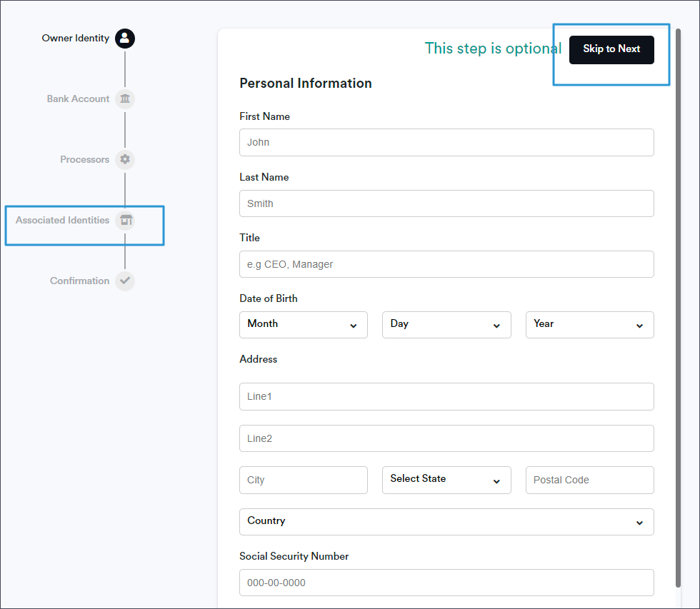
Task: Click the form's vertical scrollbar
Action: point(678,308)
